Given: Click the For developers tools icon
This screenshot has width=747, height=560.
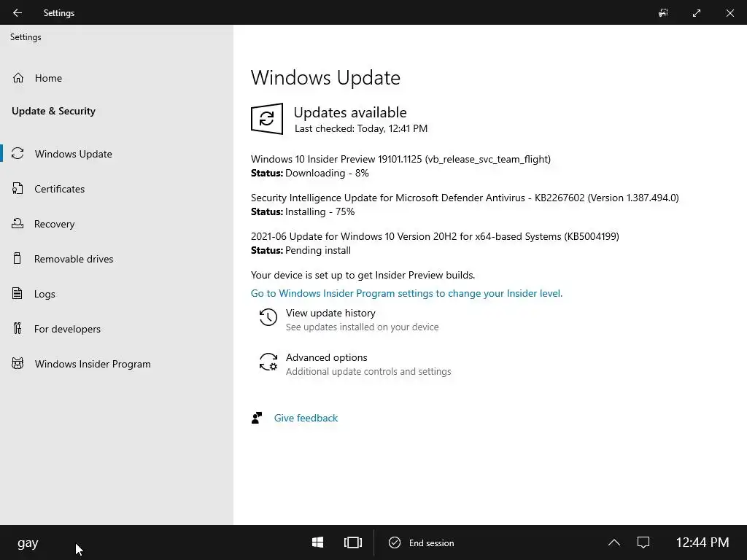Looking at the screenshot, I should [x=18, y=329].
